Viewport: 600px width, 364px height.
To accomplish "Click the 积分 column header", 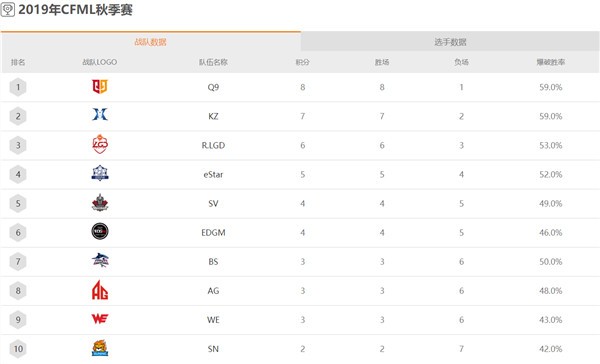I will 302,62.
